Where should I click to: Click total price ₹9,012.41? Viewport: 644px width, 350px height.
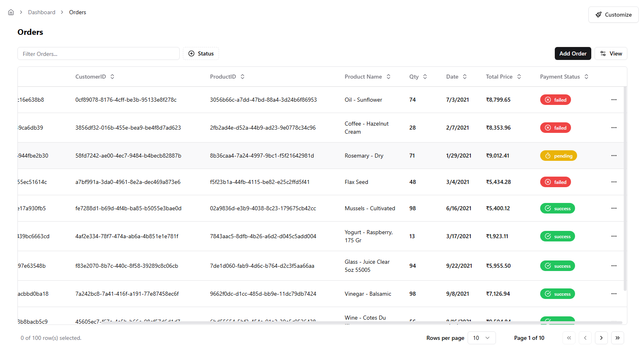pos(498,156)
